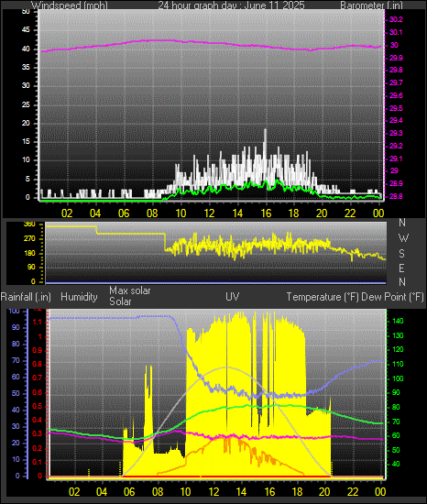Click the Windspeed (mph) axis title
Viewport: 427px width, 504px height.
click(x=69, y=5)
